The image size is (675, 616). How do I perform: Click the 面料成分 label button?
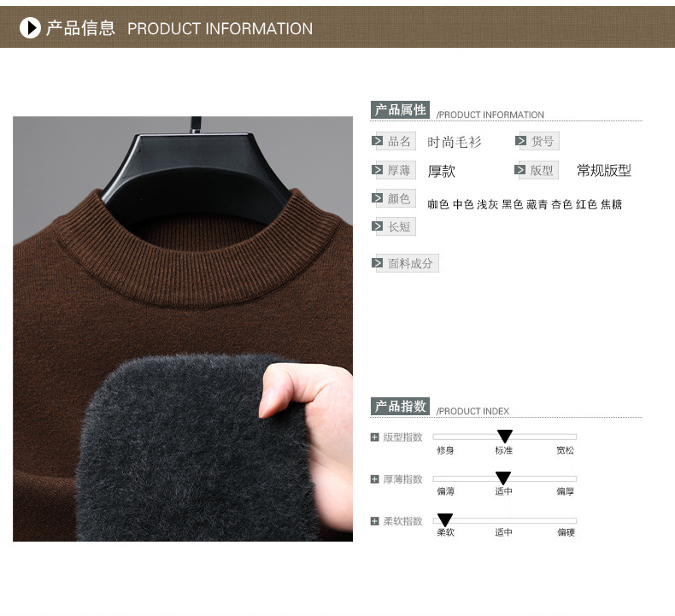pyautogui.click(x=409, y=263)
